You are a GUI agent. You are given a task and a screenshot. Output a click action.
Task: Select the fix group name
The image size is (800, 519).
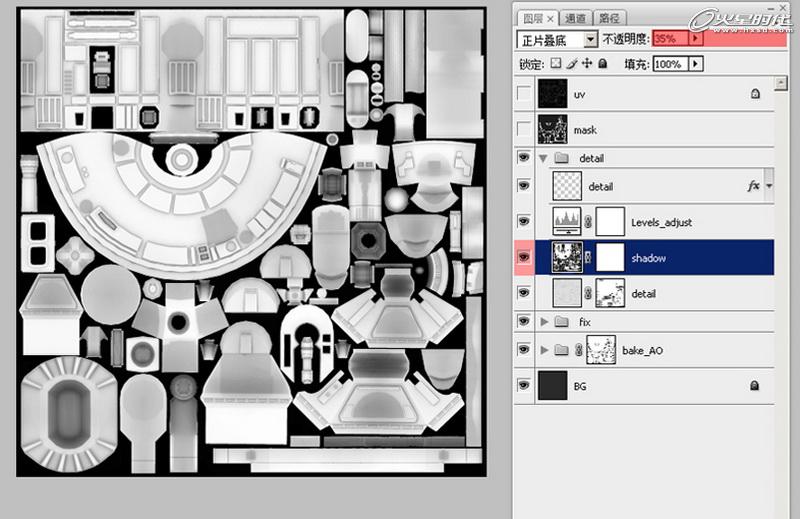585,322
